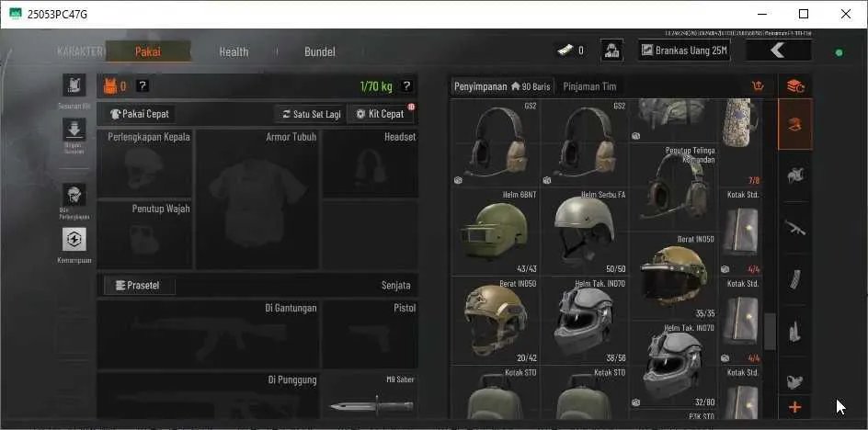868x430 pixels.
Task: Select the Di Gantungan weapon slot
Action: [208, 334]
